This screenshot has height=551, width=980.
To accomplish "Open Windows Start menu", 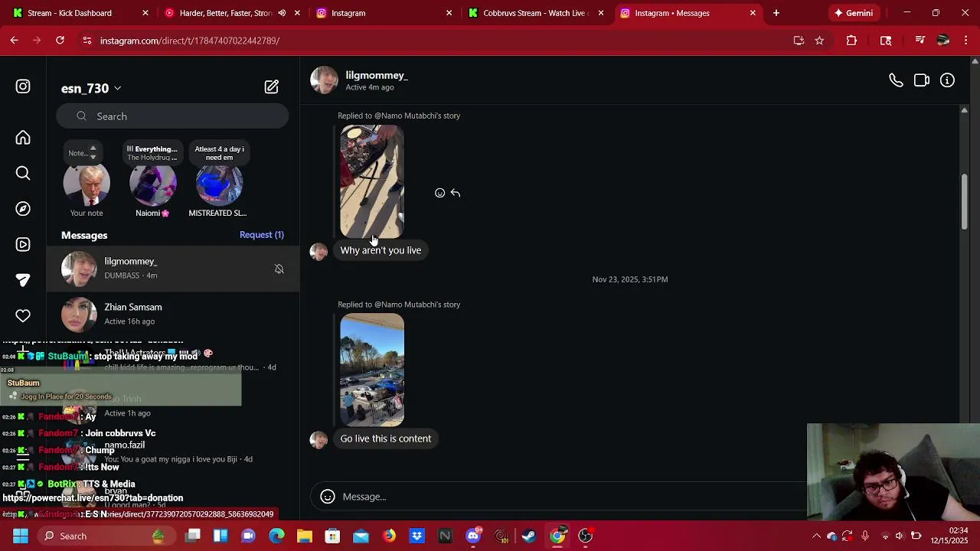I will coord(21,536).
